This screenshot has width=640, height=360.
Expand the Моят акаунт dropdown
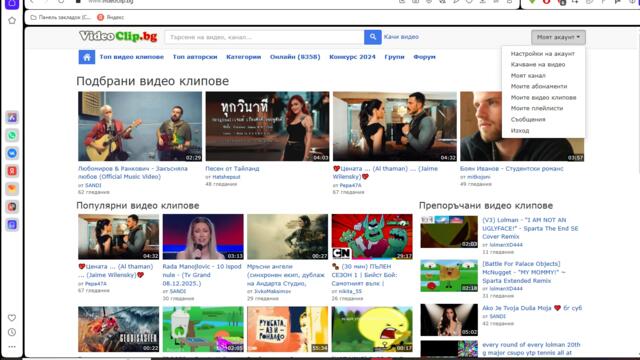click(558, 37)
